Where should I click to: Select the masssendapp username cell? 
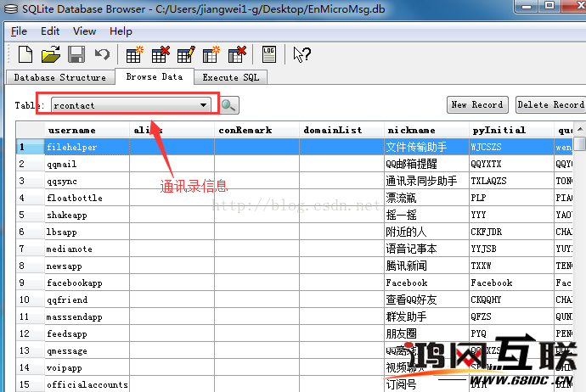tap(87, 317)
